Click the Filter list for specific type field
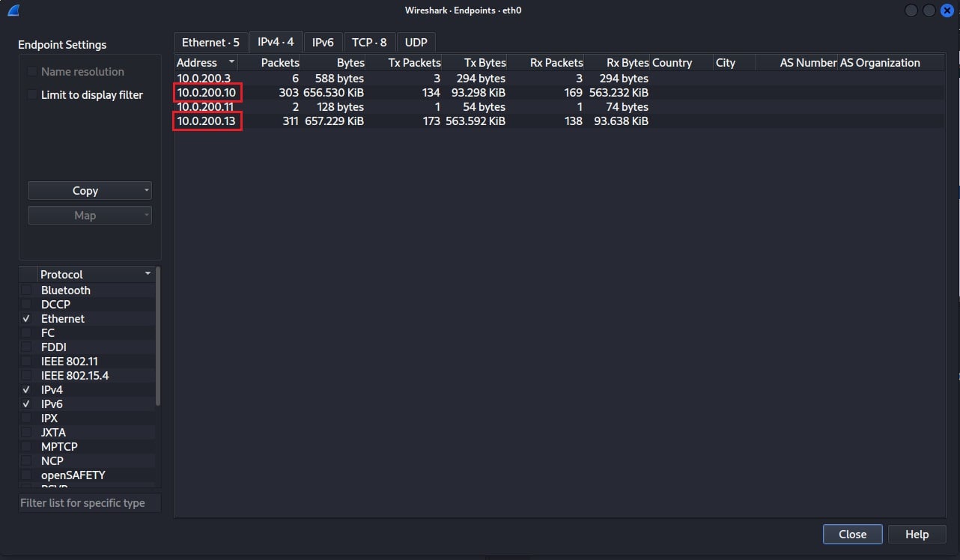960x560 pixels. click(90, 503)
